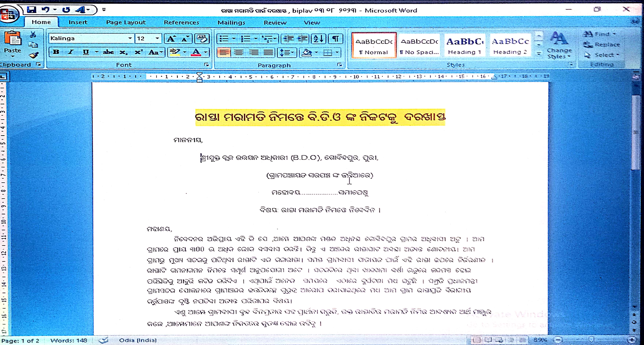Toggle Bold formatting
Image resolution: width=644 pixels, height=345 pixels.
click(x=56, y=52)
